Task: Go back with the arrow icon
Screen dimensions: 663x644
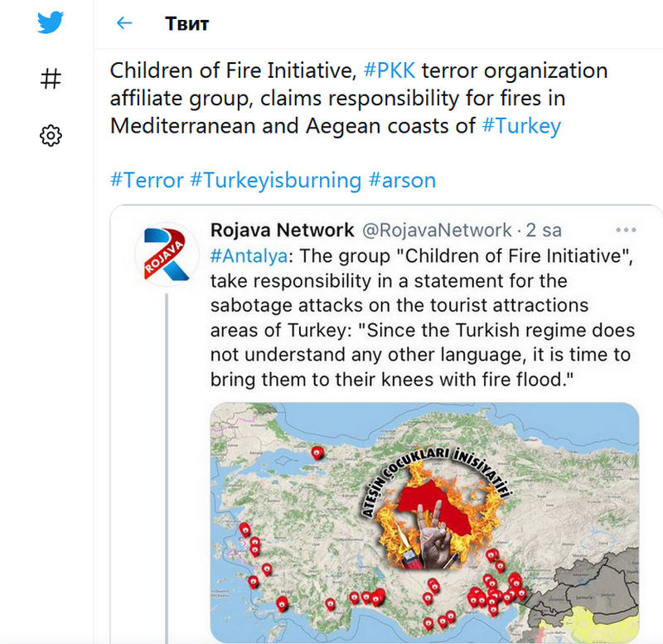Action: pyautogui.click(x=124, y=23)
